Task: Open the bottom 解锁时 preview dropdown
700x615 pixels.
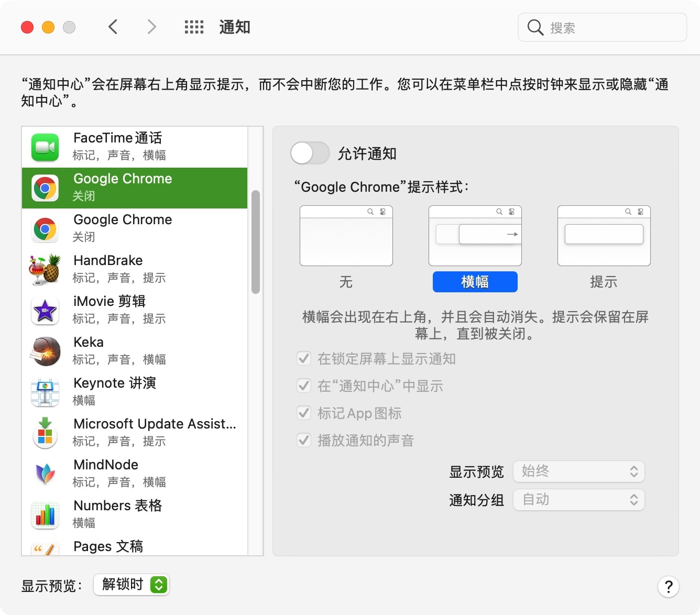Action: pos(132,585)
